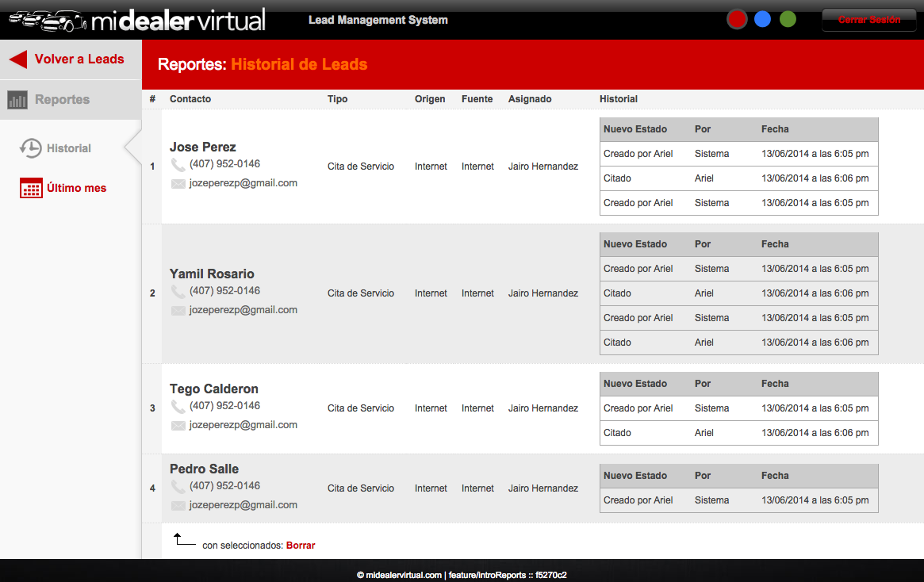Click Yamil Rosario's email address text

pos(243,310)
